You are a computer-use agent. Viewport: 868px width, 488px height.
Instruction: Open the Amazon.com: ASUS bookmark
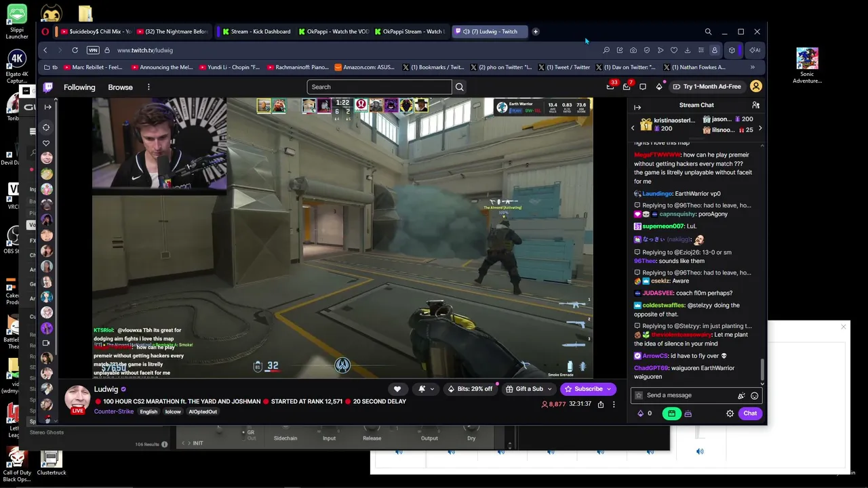365,67
